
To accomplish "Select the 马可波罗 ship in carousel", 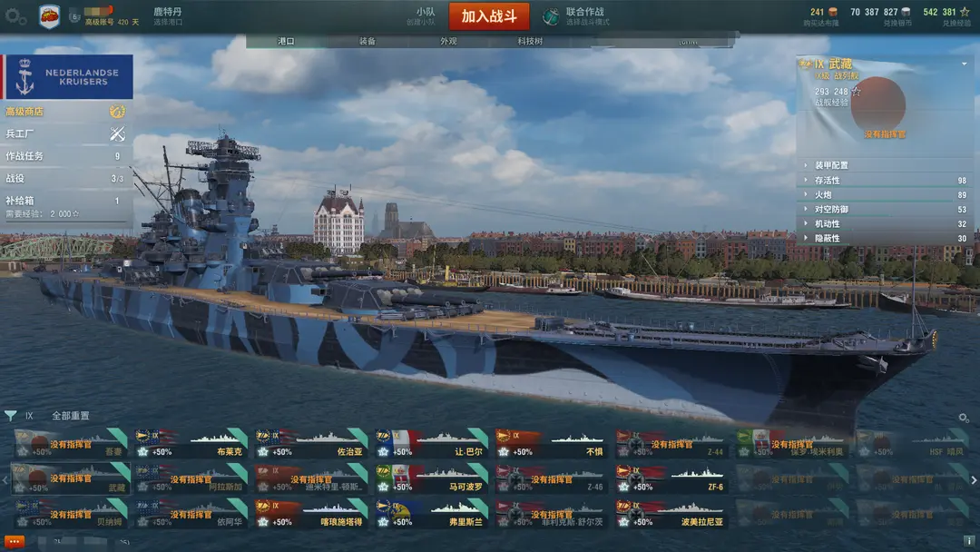I will (431, 479).
